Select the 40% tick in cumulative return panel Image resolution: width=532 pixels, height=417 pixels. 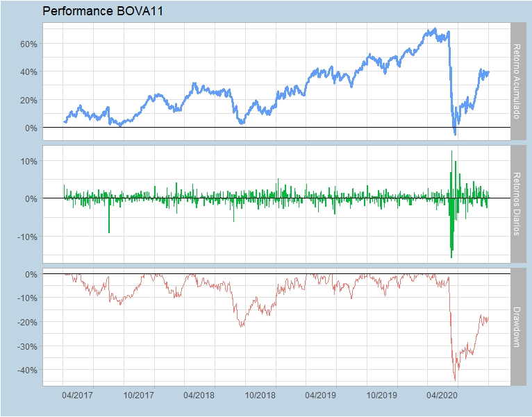point(28,72)
